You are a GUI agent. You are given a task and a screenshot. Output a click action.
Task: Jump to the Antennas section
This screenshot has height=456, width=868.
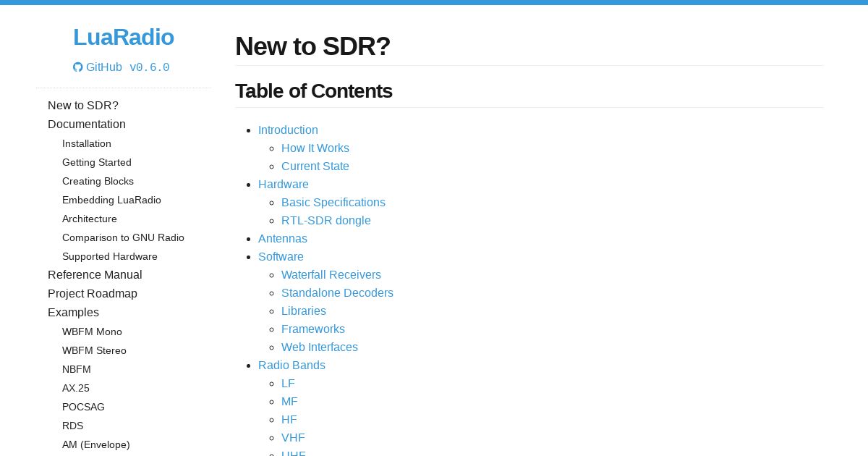point(283,239)
